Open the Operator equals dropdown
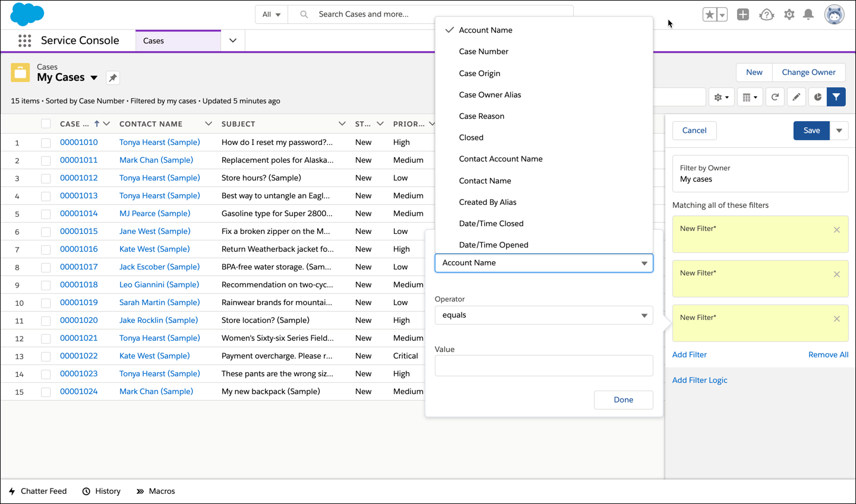 544,315
